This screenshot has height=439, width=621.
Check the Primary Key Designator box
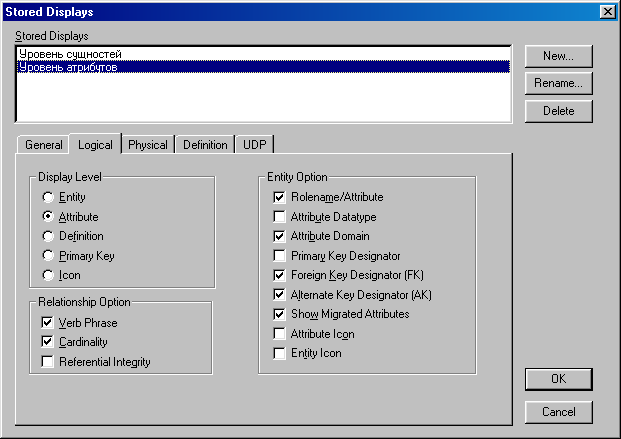pyautogui.click(x=279, y=256)
